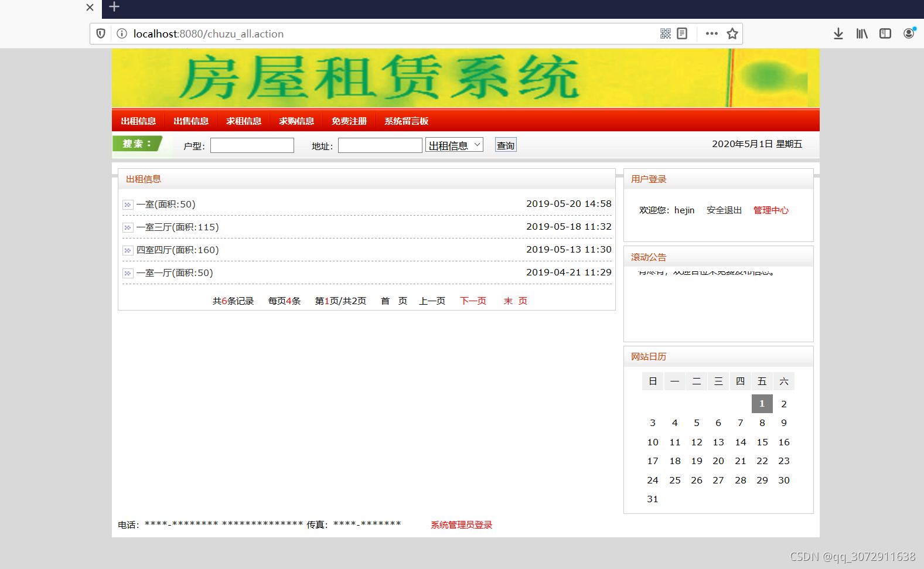
Task: Click 安全退出 logout link
Action: pyautogui.click(x=724, y=210)
